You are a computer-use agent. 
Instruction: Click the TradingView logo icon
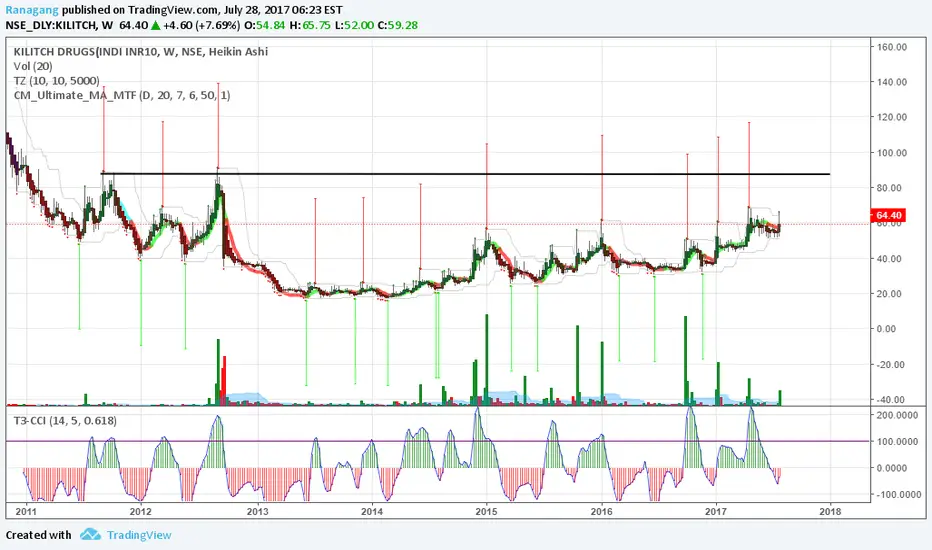[x=90, y=535]
